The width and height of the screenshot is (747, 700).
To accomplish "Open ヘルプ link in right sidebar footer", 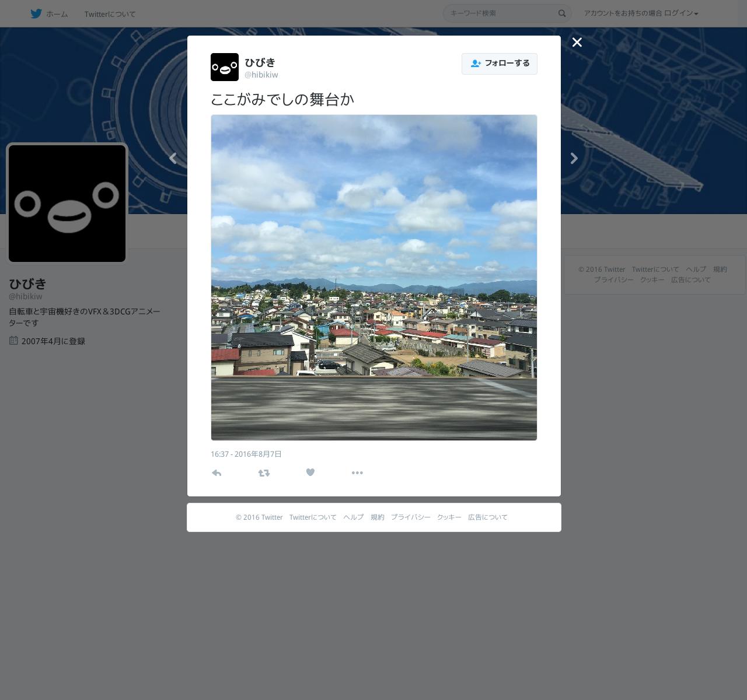I will 696,269.
